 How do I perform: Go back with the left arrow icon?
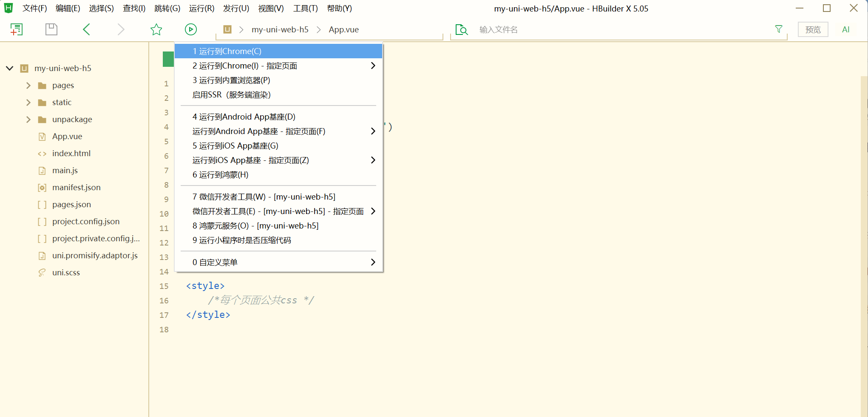coord(86,29)
